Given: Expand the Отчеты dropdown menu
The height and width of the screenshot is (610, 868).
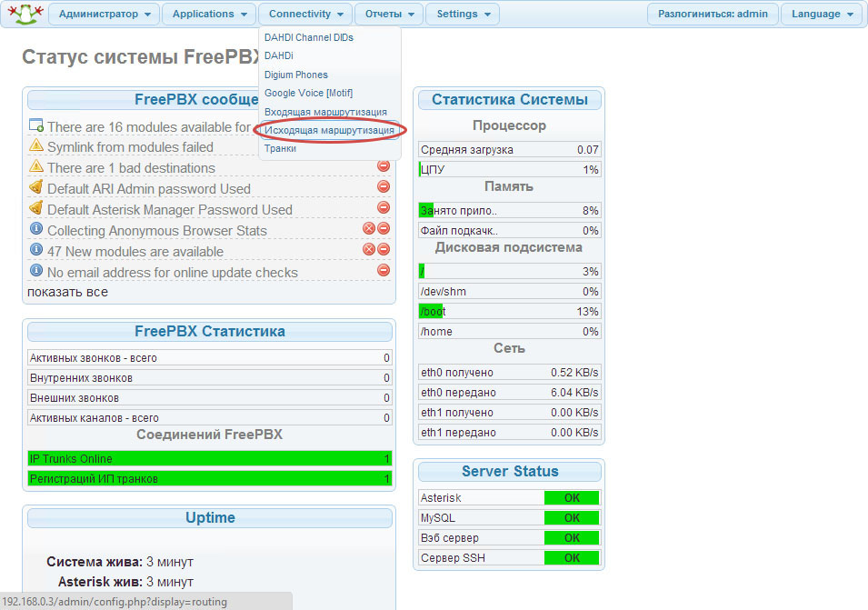Looking at the screenshot, I should click(x=389, y=14).
